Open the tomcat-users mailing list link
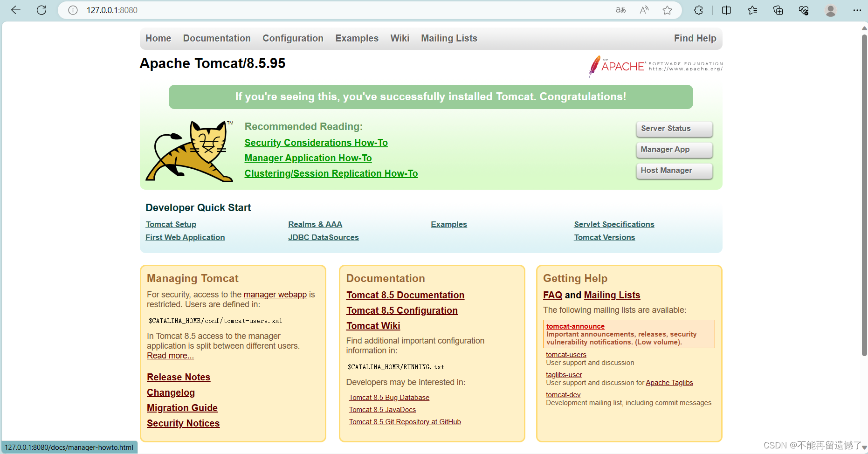The width and height of the screenshot is (868, 454). click(x=566, y=355)
